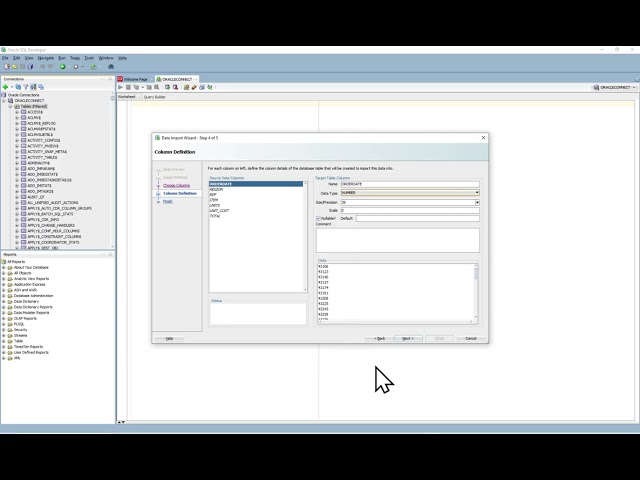Click the green debug icon in main toolbar
This screenshot has width=640, height=480.
[x=93, y=67]
